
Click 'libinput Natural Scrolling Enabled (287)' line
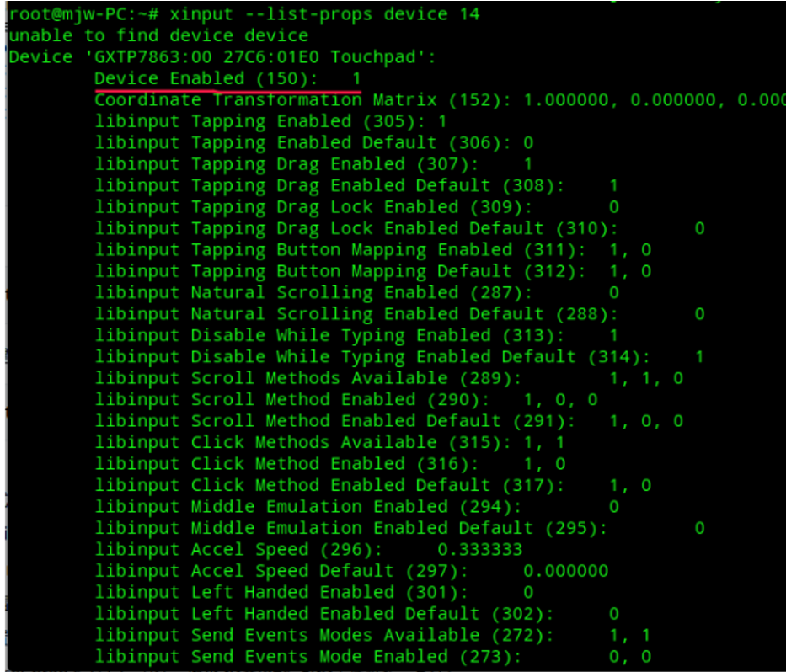pyautogui.click(x=313, y=292)
